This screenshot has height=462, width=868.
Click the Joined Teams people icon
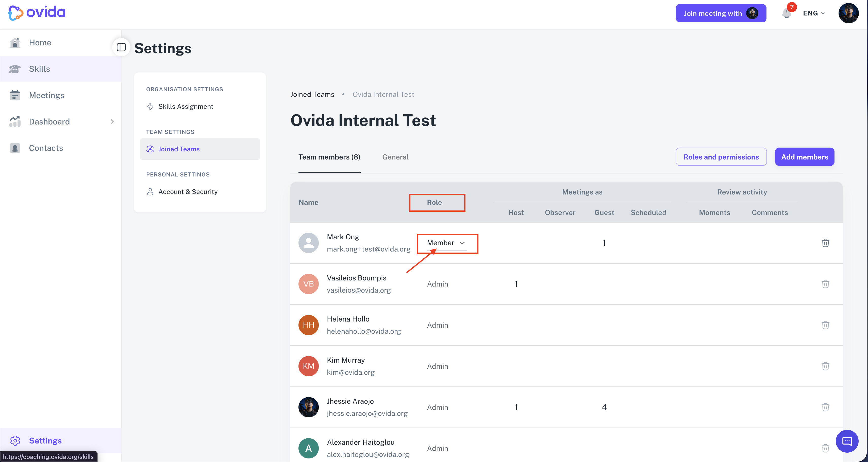pyautogui.click(x=150, y=149)
